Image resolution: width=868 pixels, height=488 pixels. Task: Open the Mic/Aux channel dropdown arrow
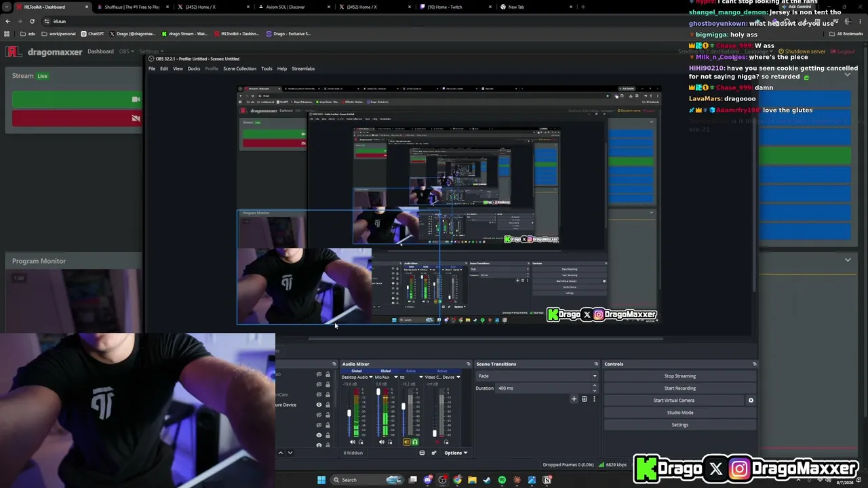click(396, 377)
